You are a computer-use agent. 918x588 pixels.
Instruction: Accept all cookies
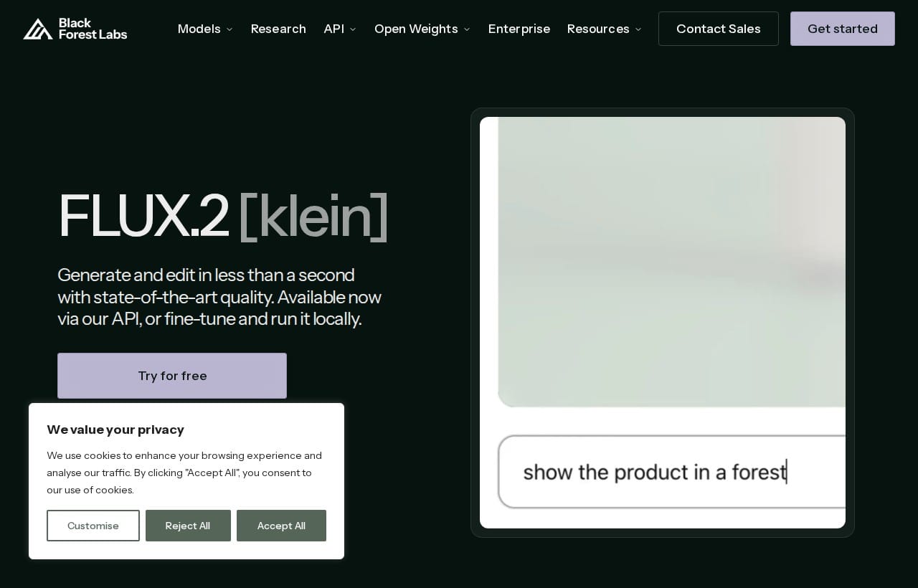point(281,526)
